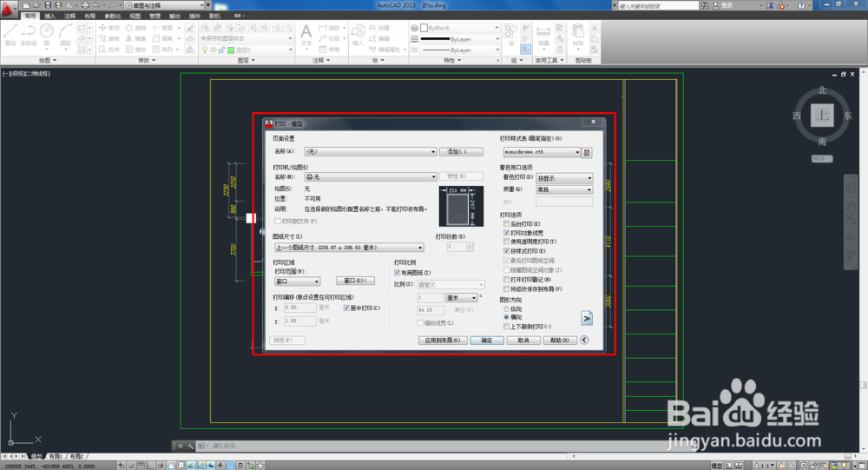This screenshot has height=470, width=868.
Task: Select the Polyline (多段线) tool
Action: pyautogui.click(x=29, y=35)
